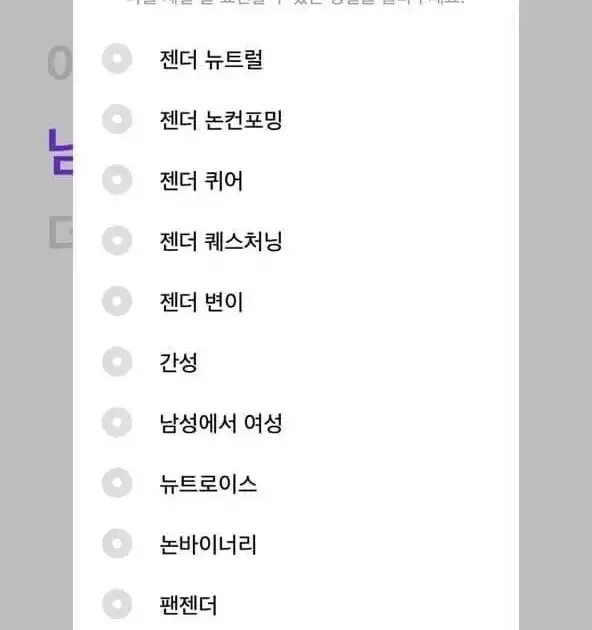Dismiss dialog via dimmed right-side backdrop
The image size is (592, 630).
[x=555, y=315]
